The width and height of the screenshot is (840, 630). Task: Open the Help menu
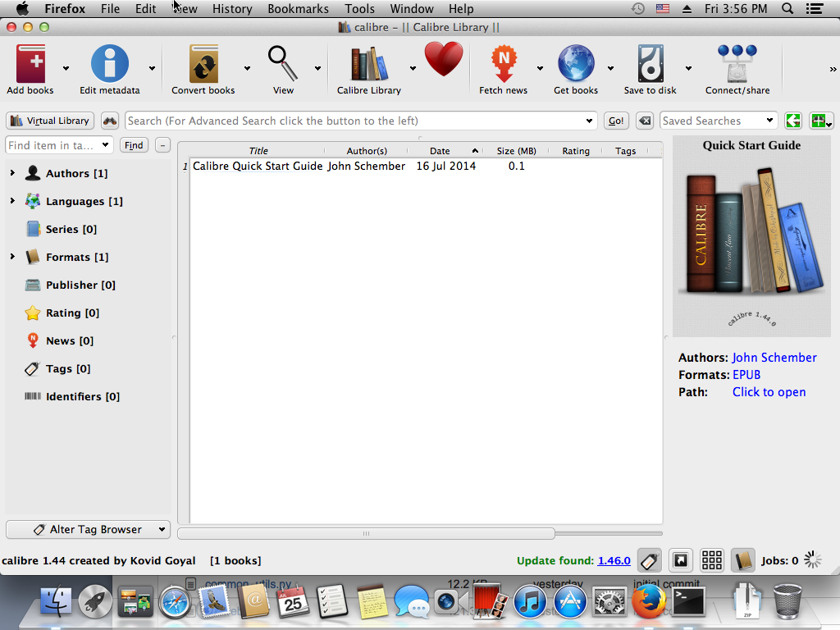coord(461,8)
